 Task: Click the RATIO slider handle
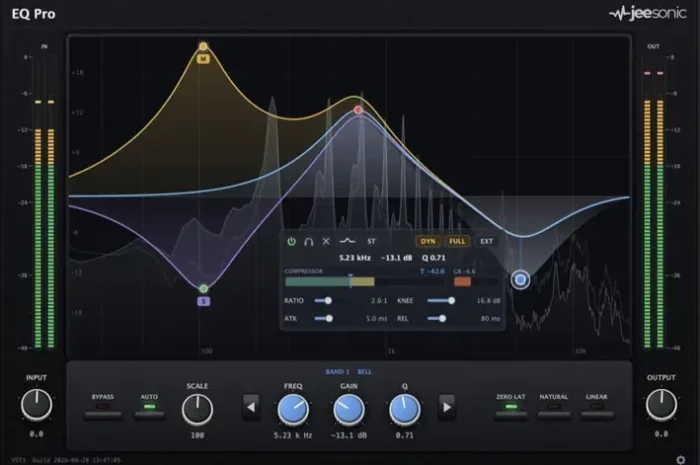(x=328, y=301)
